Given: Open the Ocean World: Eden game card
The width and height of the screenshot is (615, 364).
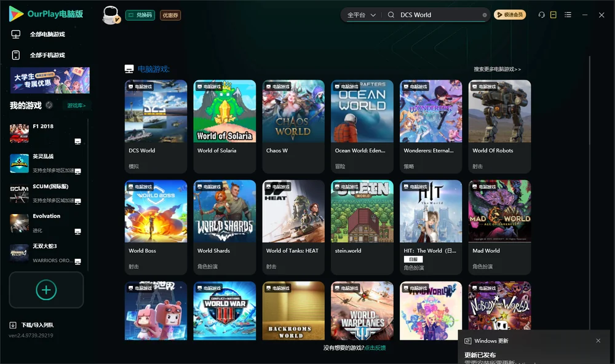Looking at the screenshot, I should [362, 126].
